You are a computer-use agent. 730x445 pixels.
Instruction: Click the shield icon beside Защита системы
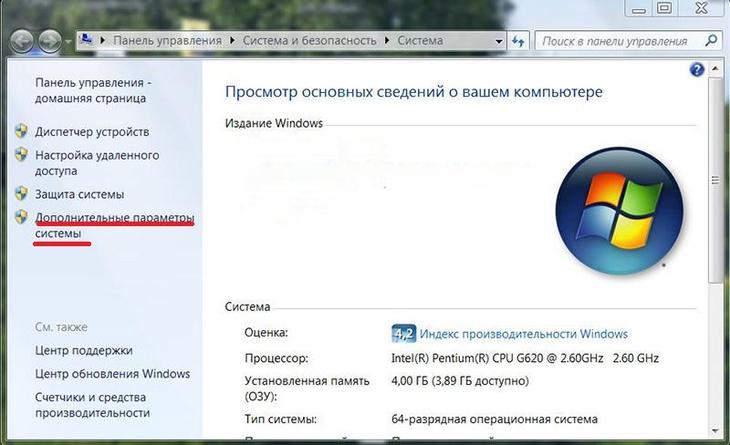coord(21,193)
